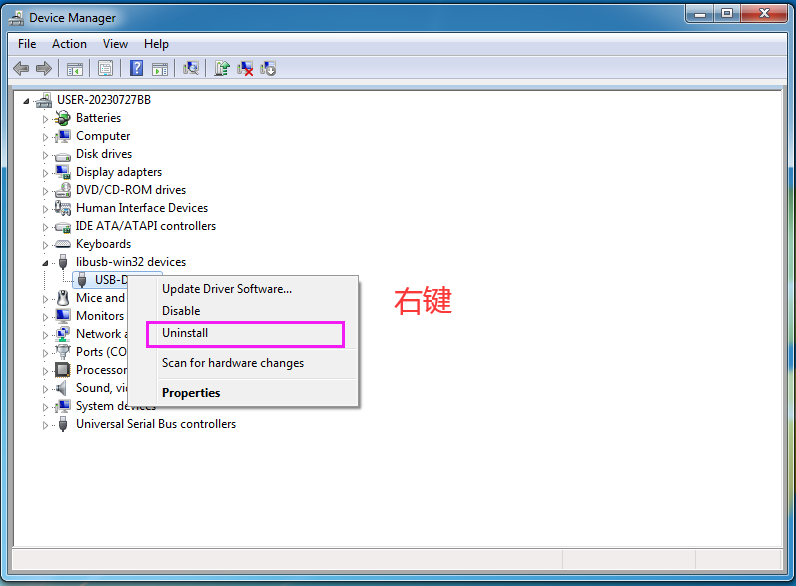The image size is (796, 586).
Task: Select the USER-20230727BB root computer node
Action: 104,100
